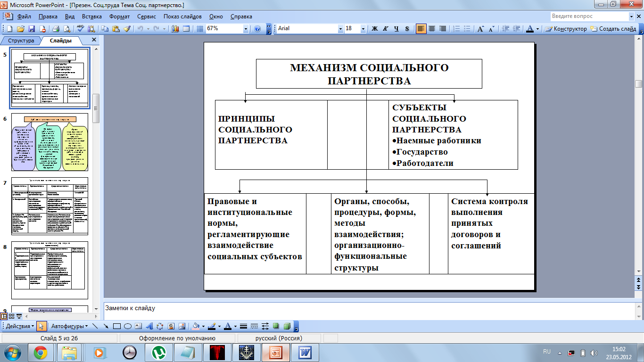644x362 pixels.
Task: Select the Oval drawing tool
Action: pos(128,326)
